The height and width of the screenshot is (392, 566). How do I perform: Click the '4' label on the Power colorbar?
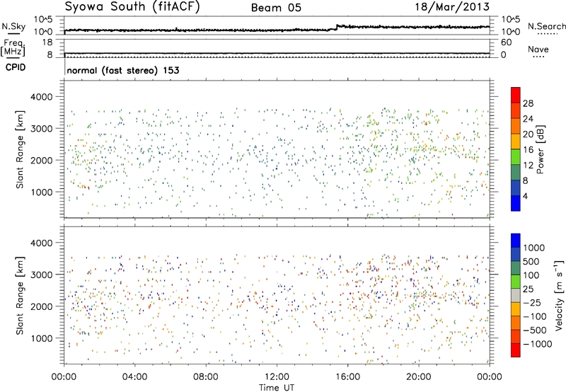525,196
